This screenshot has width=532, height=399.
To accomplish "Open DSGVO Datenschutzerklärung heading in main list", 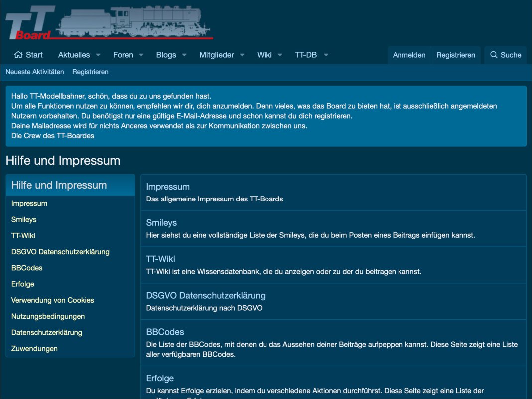I will (x=206, y=295).
